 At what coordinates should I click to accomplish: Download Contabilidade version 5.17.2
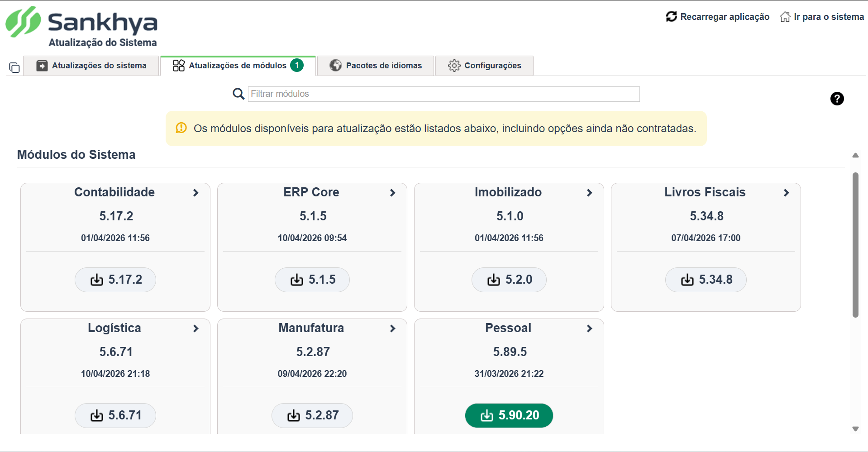pyautogui.click(x=115, y=280)
